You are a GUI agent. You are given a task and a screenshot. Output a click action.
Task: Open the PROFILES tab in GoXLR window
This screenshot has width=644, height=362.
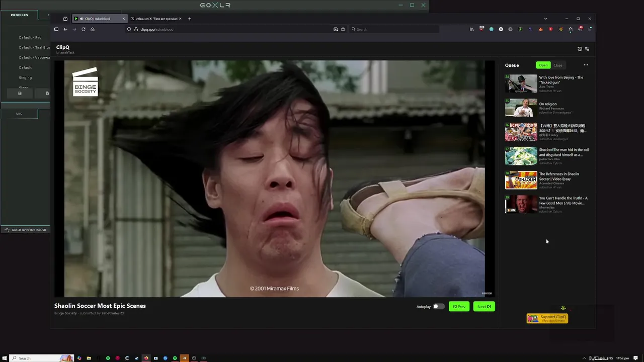(x=20, y=15)
